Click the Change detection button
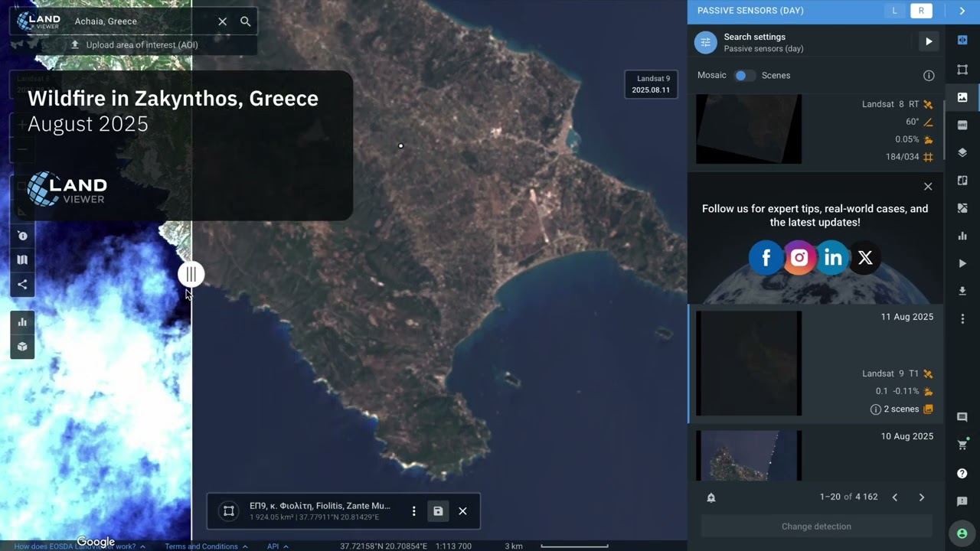 816,527
